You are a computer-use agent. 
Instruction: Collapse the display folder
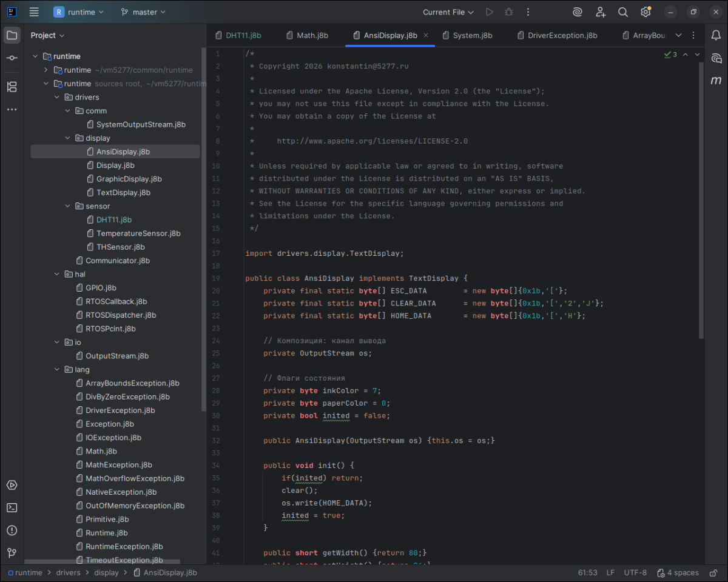click(68, 138)
